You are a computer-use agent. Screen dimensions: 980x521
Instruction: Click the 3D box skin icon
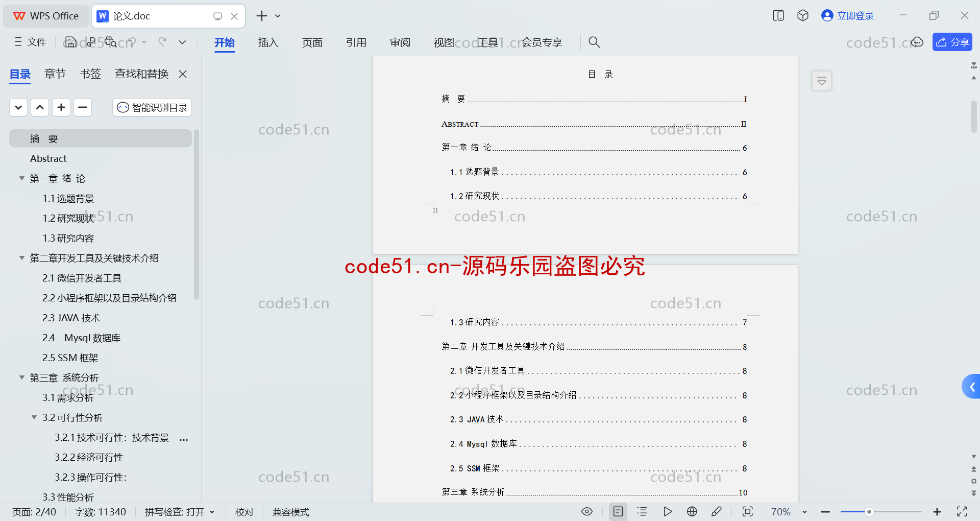tap(803, 16)
